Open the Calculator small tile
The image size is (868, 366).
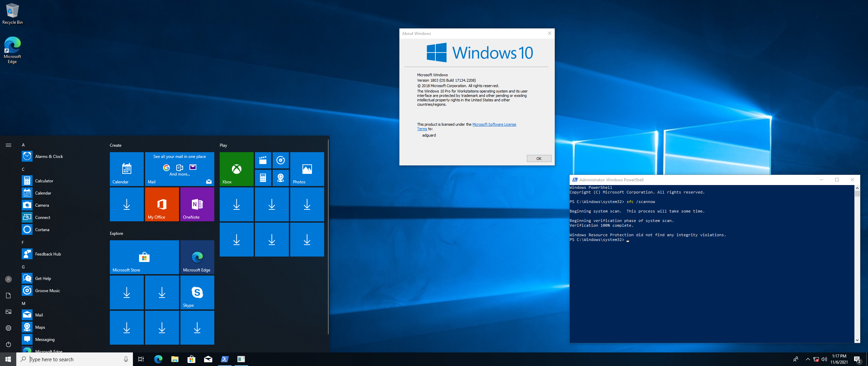[263, 178]
